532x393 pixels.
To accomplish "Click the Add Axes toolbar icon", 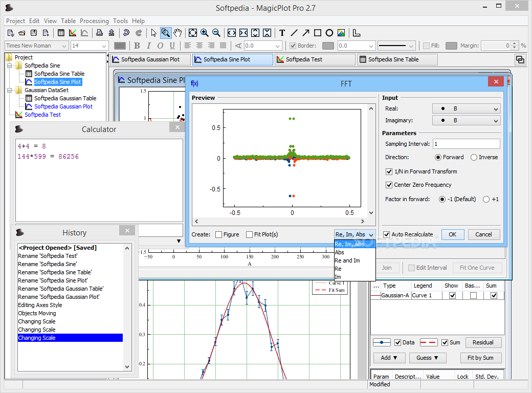I will [356, 33].
